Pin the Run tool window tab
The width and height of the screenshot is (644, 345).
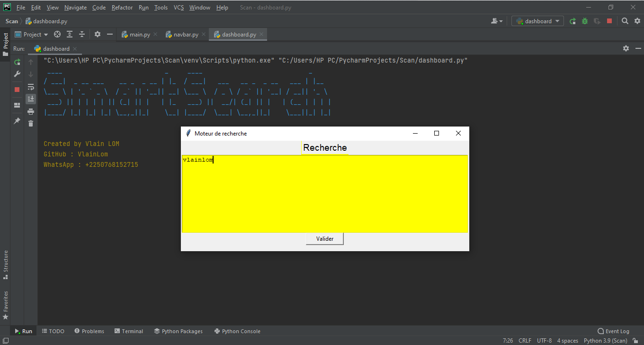coord(17,121)
